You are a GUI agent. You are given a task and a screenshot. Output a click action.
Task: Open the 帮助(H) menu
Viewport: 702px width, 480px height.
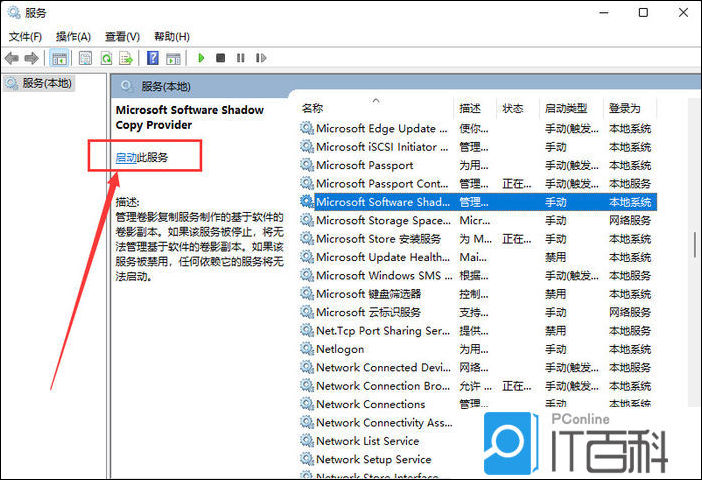coord(171,37)
